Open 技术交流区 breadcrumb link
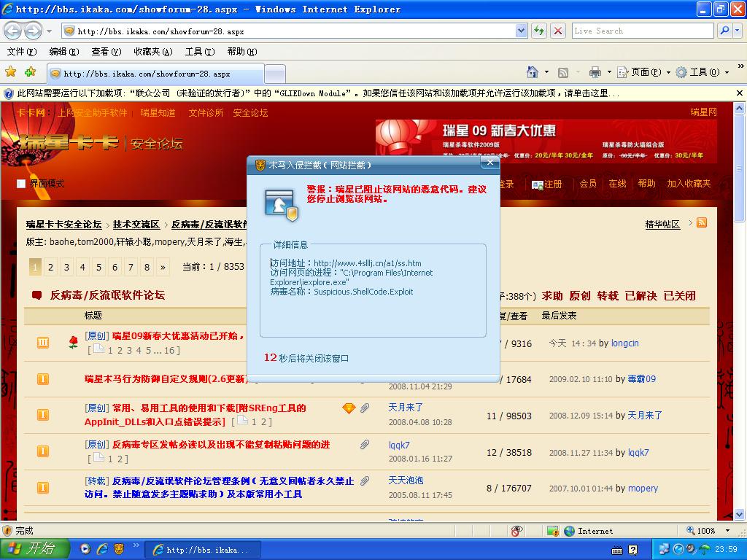This screenshot has width=747, height=560. point(136,225)
